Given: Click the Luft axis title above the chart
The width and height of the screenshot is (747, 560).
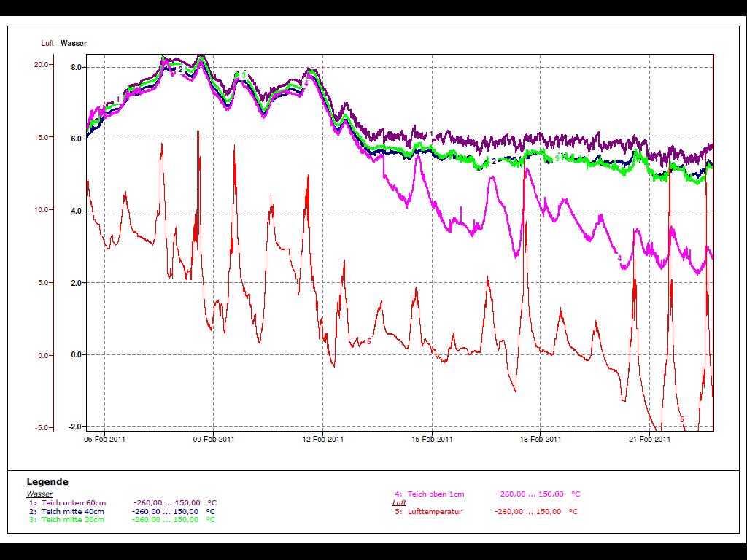Looking at the screenshot, I should 47,43.
